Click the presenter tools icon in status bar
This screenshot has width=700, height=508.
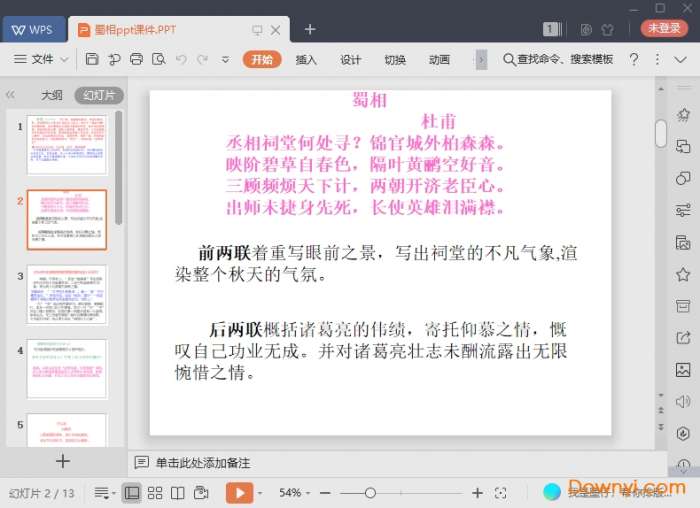(x=201, y=492)
